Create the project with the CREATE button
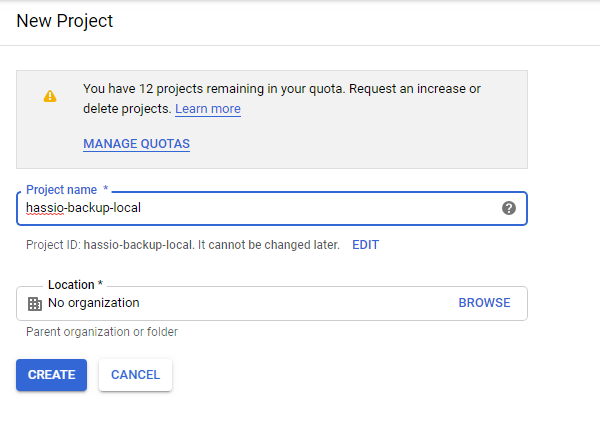The image size is (600, 429). point(51,375)
